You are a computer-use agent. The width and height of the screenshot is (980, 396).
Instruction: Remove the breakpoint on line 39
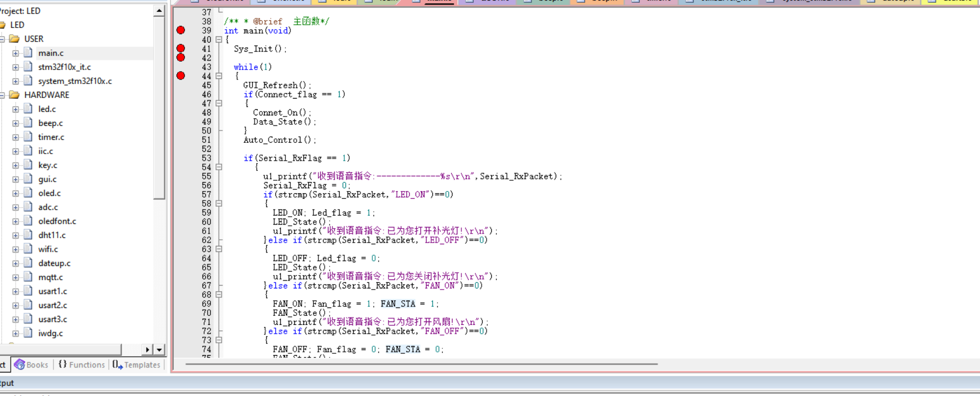pyautogui.click(x=181, y=30)
